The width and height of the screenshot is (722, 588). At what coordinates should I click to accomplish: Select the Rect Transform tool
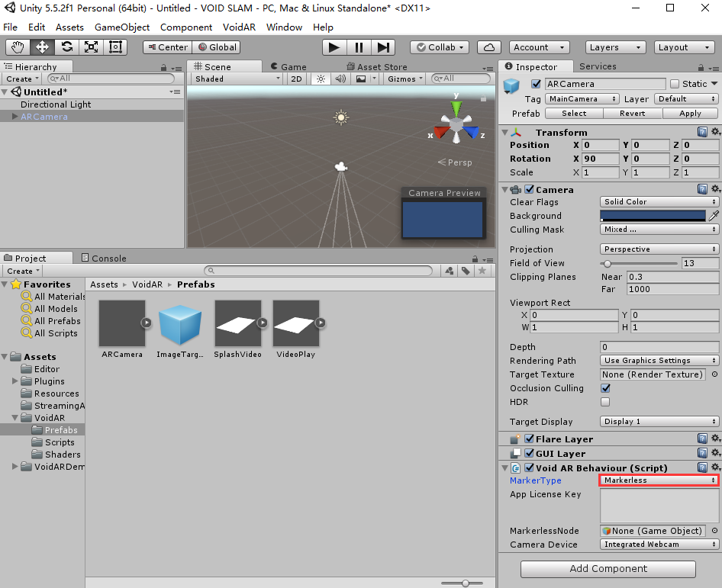point(115,47)
